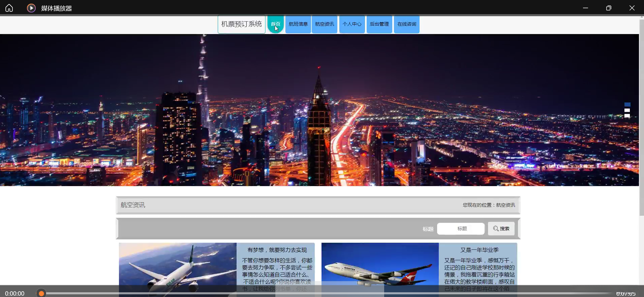Click the 又是一年毕业季，感慨万千 summary text
The image size is (644, 297).
tap(479, 274)
